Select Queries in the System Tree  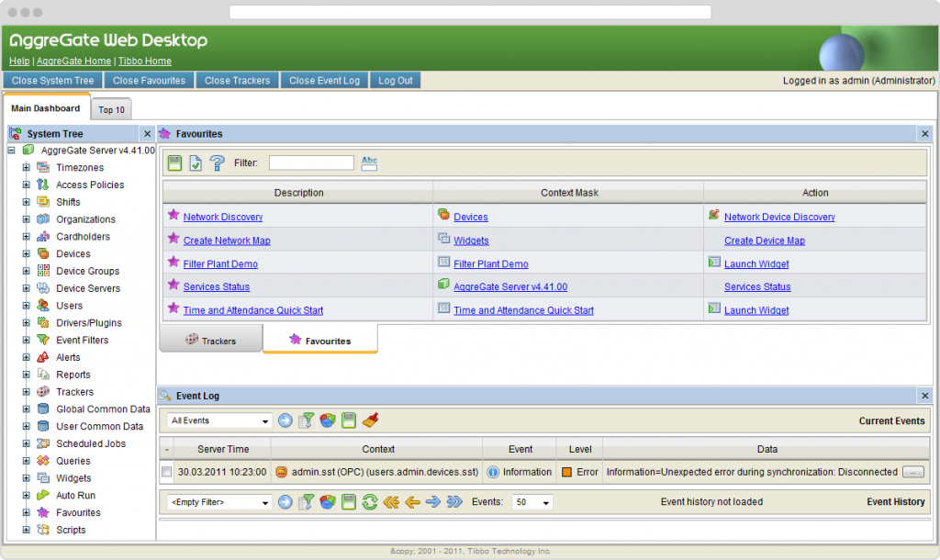(x=73, y=461)
